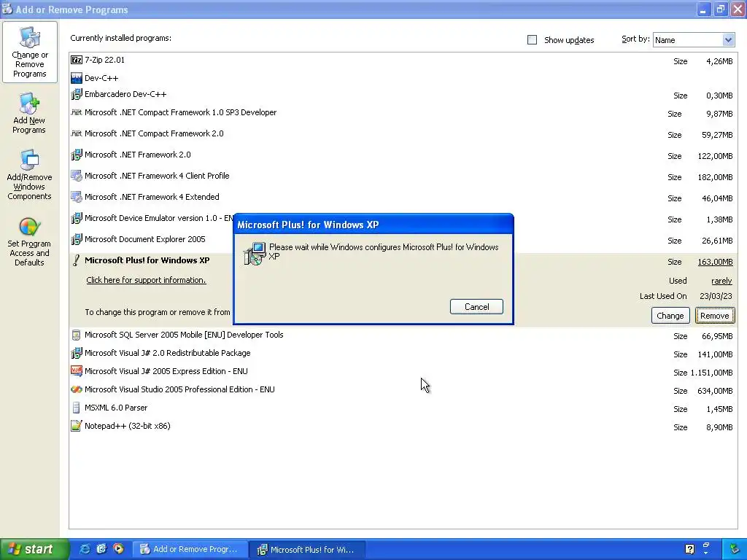The image size is (747, 560).
Task: Select Microsoft Visual J# 2005 Express Edition
Action: coord(403,371)
